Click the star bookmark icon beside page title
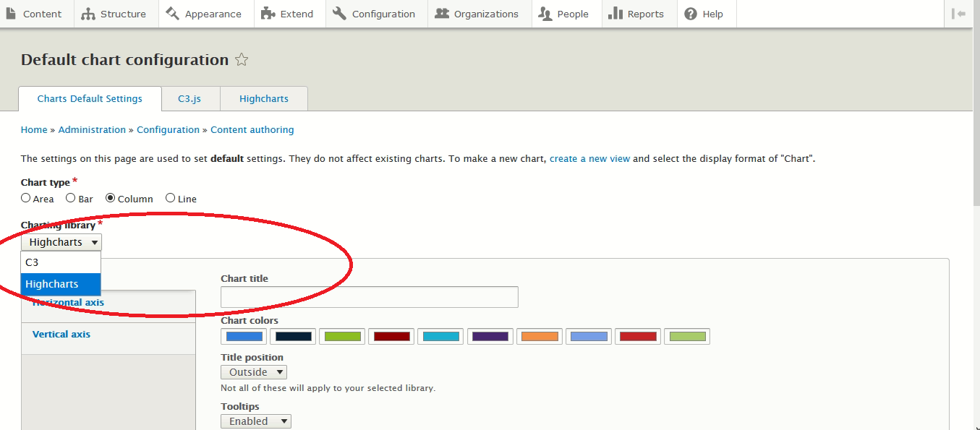 (x=242, y=60)
